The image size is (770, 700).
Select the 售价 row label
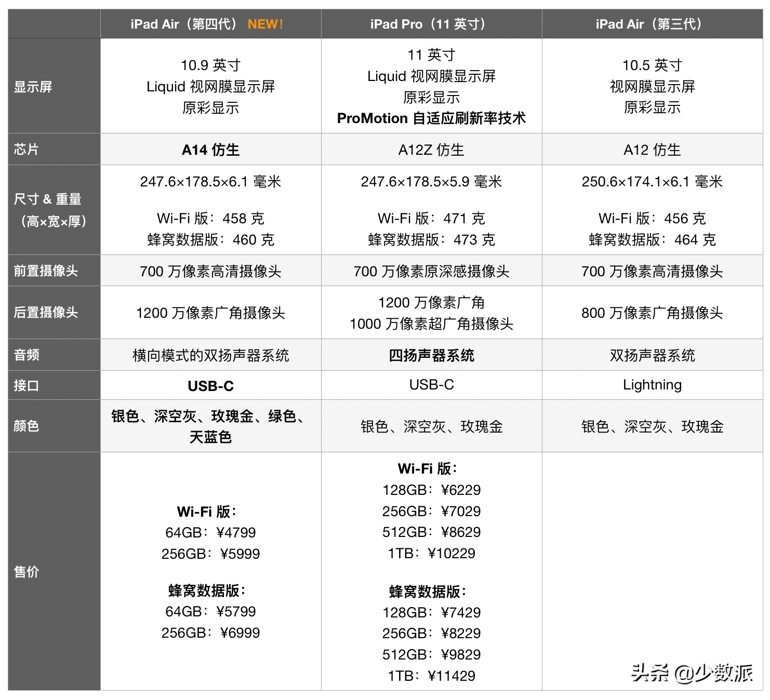pos(26,572)
